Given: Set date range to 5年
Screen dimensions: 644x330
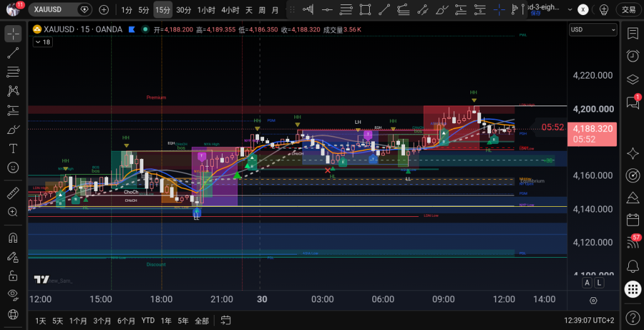Looking at the screenshot, I should (x=183, y=321).
